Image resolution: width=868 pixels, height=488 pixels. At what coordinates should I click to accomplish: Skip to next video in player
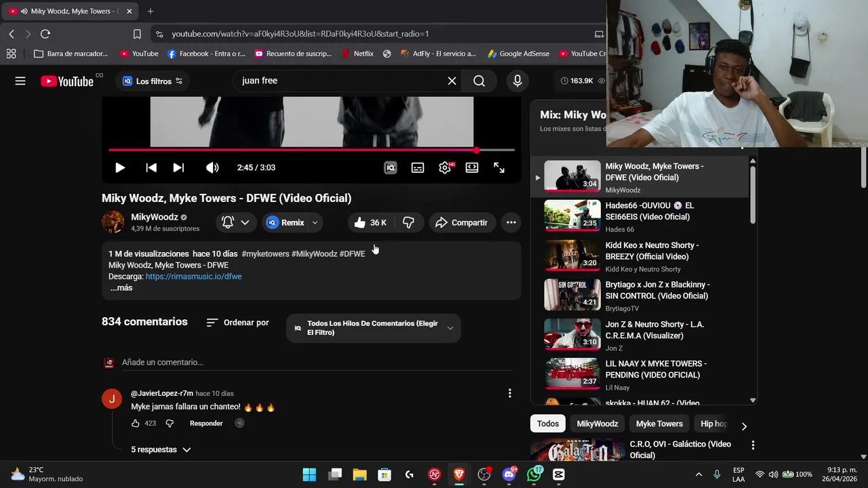[x=178, y=167]
